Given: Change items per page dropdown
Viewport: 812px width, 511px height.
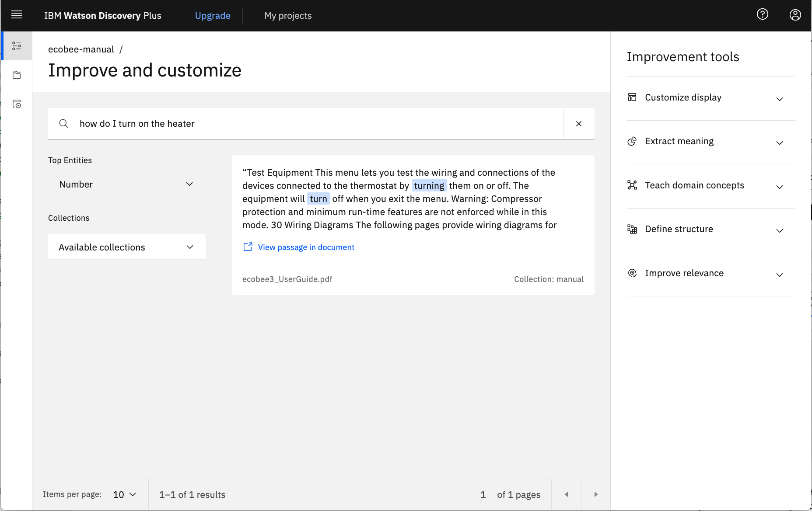Looking at the screenshot, I should coord(124,494).
